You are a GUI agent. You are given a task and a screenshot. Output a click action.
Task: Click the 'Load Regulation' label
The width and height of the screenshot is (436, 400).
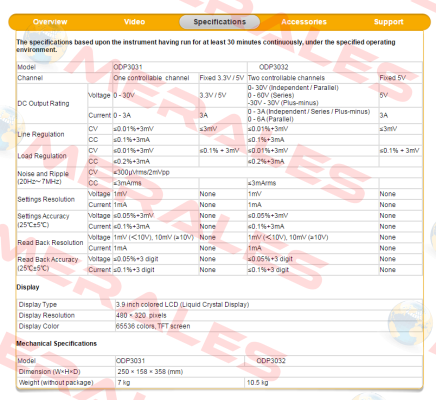[x=42, y=156]
